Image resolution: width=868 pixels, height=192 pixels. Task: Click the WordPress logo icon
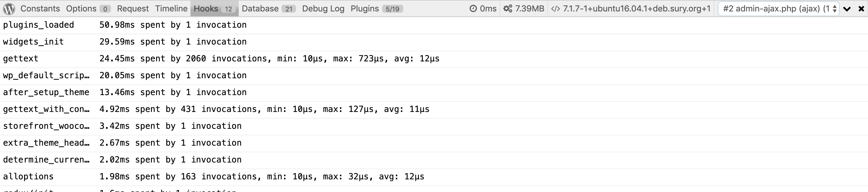coord(9,9)
